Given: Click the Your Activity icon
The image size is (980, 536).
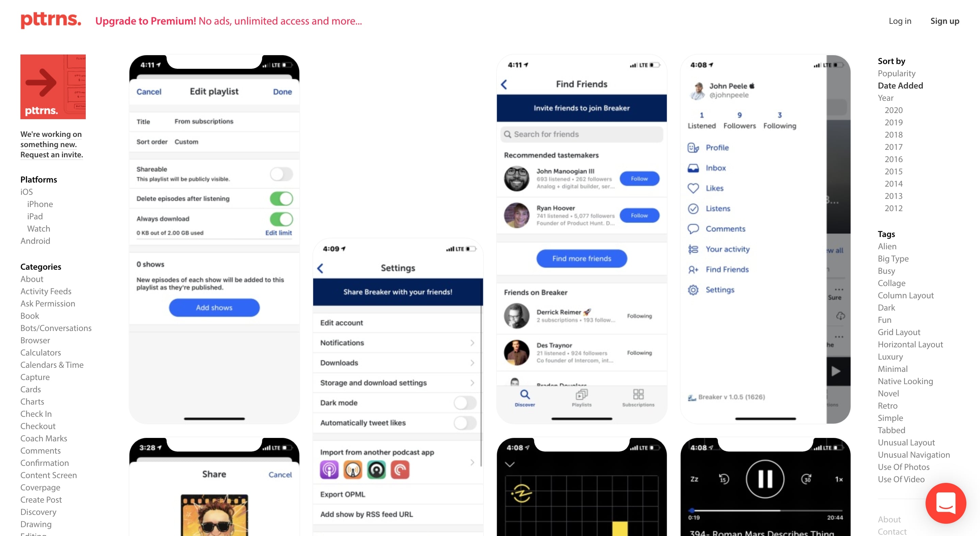Looking at the screenshot, I should coord(694,249).
